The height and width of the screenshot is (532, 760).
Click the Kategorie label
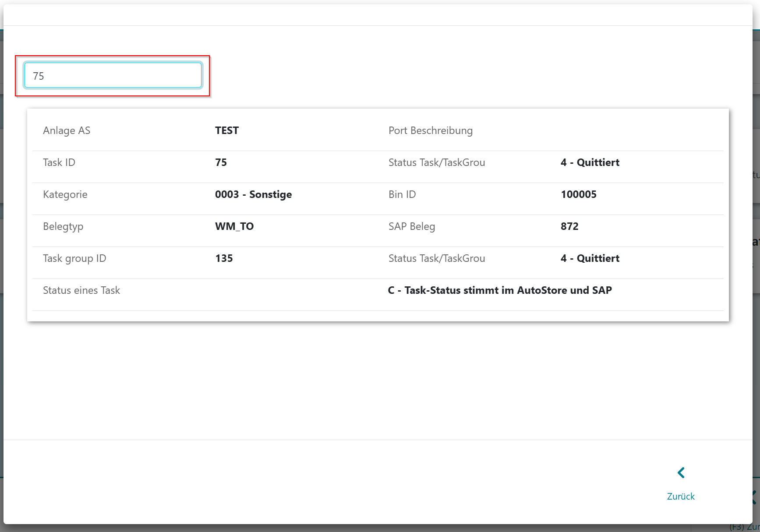click(x=65, y=194)
